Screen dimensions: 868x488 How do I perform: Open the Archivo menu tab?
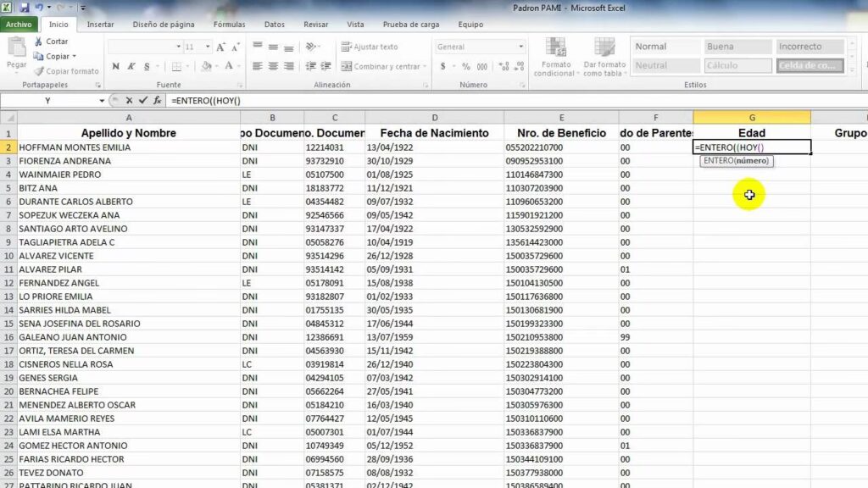click(19, 25)
